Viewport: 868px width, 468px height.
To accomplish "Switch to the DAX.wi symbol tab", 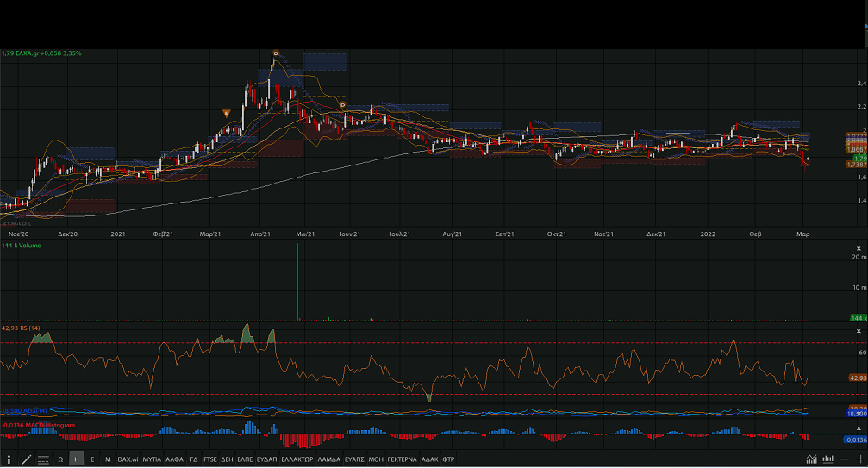I will click(128, 460).
